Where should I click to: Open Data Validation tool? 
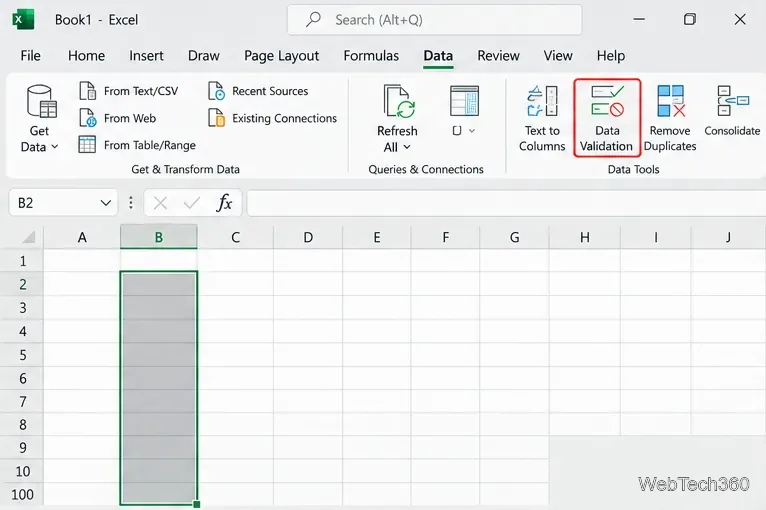(607, 118)
